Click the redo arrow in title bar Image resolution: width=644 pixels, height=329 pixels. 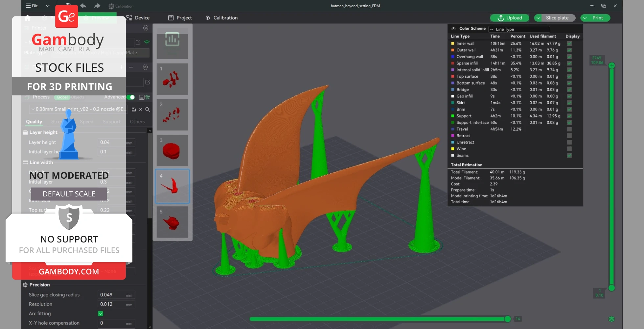pyautogui.click(x=97, y=6)
